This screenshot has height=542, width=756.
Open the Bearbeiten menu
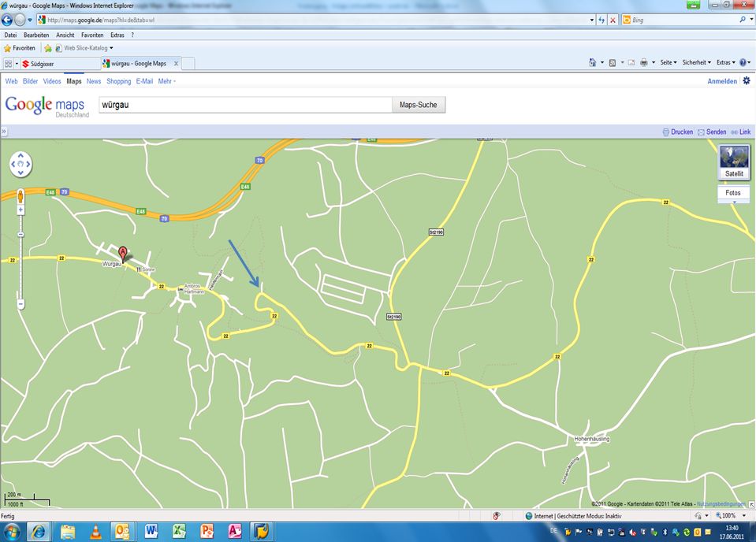pos(36,35)
